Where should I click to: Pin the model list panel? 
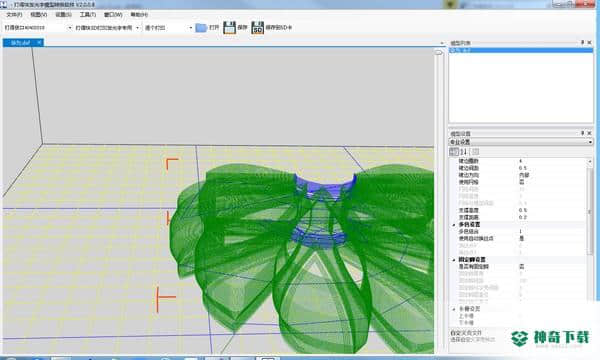click(582, 42)
